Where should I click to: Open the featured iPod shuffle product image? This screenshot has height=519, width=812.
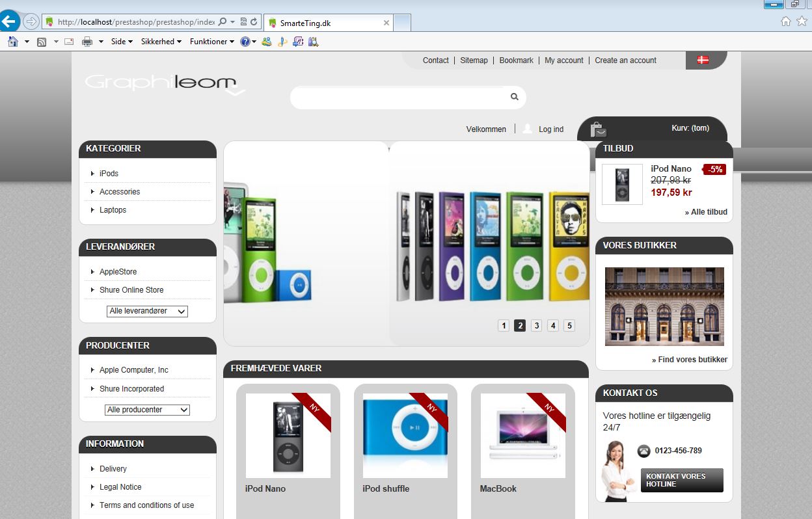(405, 436)
